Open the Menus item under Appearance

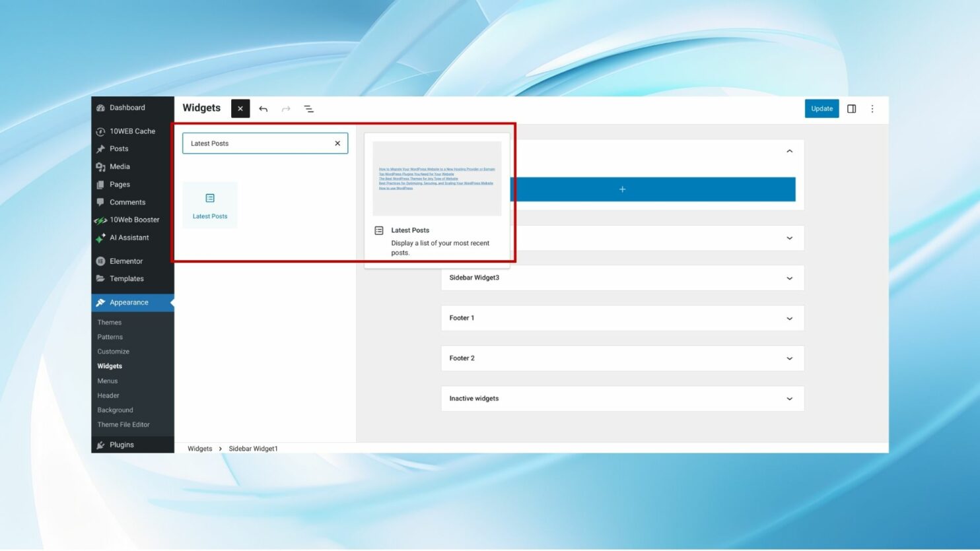click(x=107, y=381)
